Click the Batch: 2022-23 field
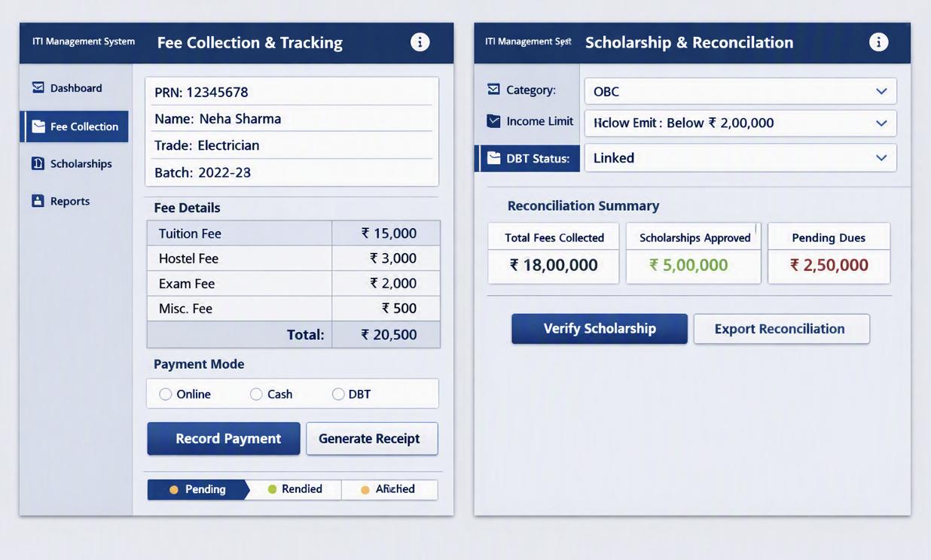The width and height of the screenshot is (931, 560). 292,172
